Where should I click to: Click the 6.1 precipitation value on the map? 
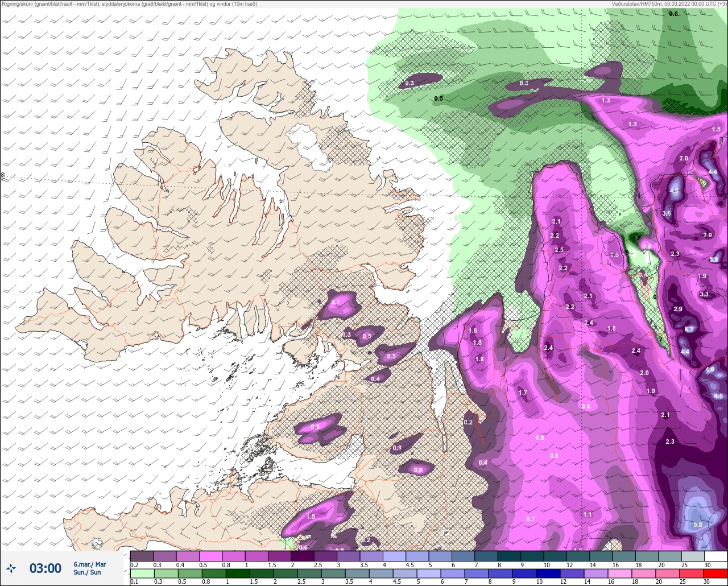[689, 329]
